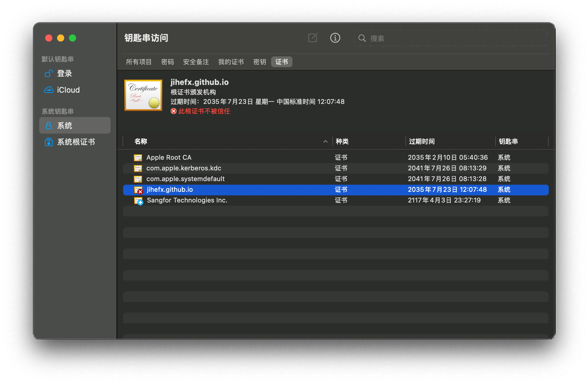Toggle sort order via 名称 column arrow
Viewport: 588px width, 383px height.
tap(325, 142)
